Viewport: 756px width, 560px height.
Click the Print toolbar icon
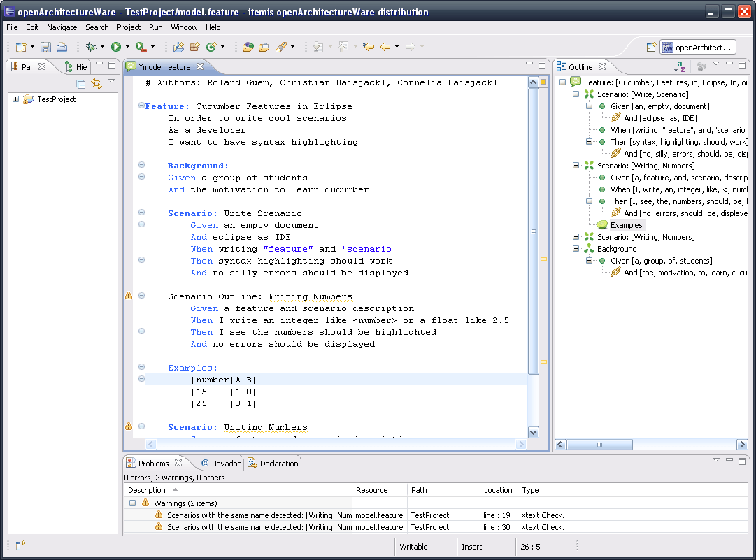tap(62, 47)
